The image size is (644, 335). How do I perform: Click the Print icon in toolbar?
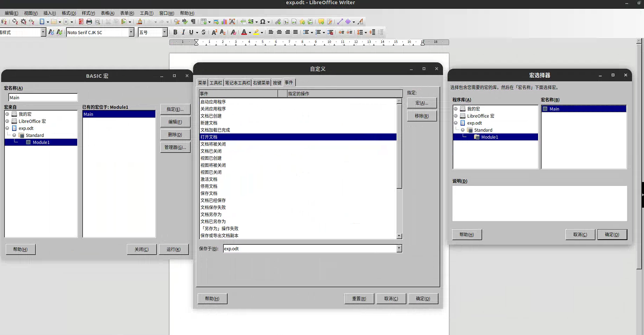pyautogui.click(x=89, y=22)
